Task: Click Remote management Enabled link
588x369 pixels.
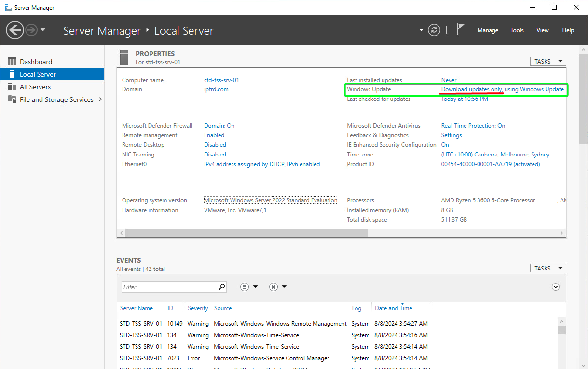Action: tap(214, 135)
